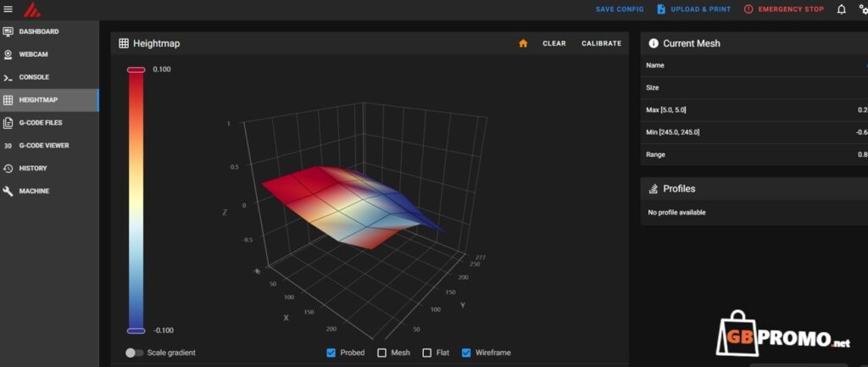868x367 pixels.
Task: Start bed mesh with Calibrate button
Action: click(x=601, y=43)
